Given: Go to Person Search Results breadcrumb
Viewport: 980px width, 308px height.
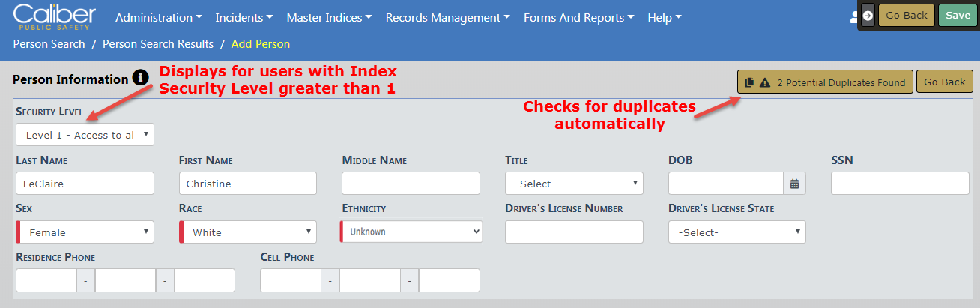Looking at the screenshot, I should [158, 44].
